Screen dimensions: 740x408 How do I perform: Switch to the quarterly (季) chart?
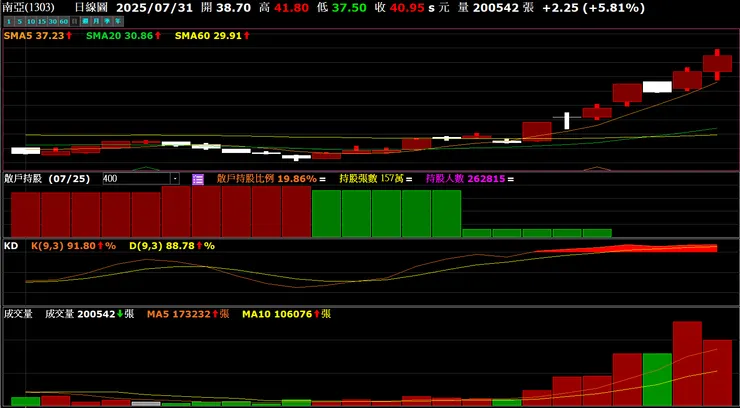point(108,21)
